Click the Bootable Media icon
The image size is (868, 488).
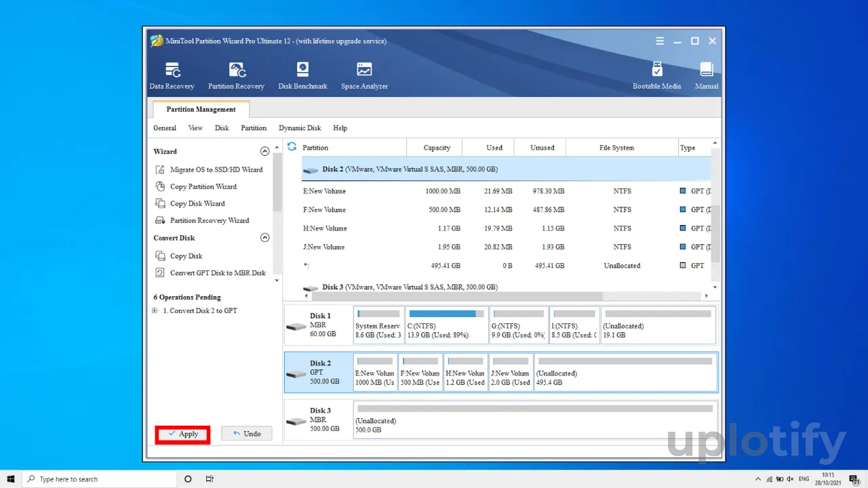click(x=656, y=75)
